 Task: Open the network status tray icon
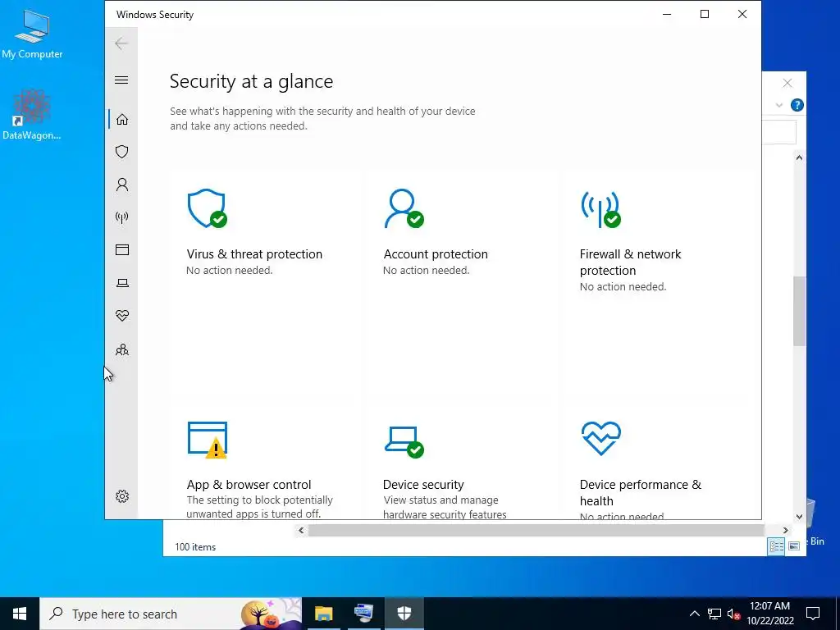[714, 614]
